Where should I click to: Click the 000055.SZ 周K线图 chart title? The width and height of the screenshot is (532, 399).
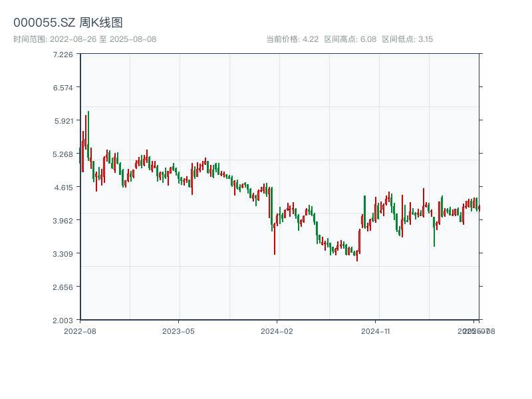point(68,23)
